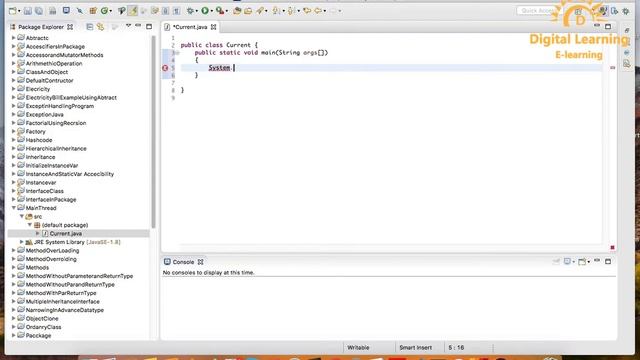This screenshot has height=360, width=640.
Task: Open the New Java Package icon
Action: coord(93,11)
